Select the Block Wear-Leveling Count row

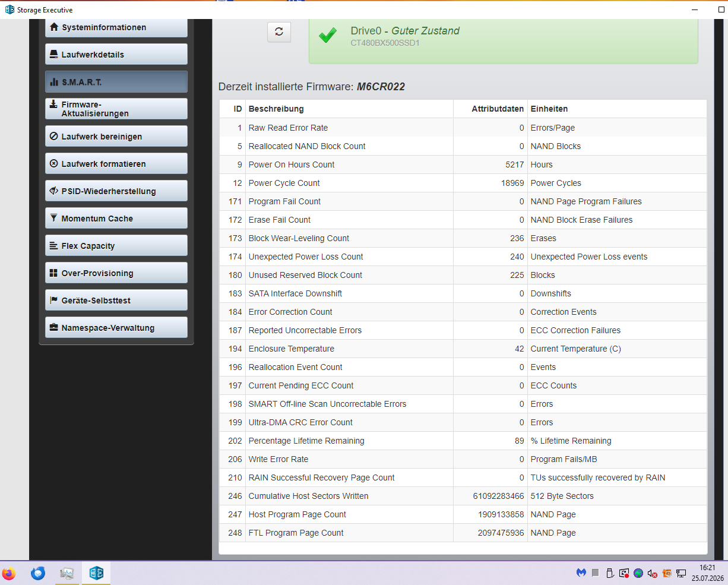(x=463, y=238)
